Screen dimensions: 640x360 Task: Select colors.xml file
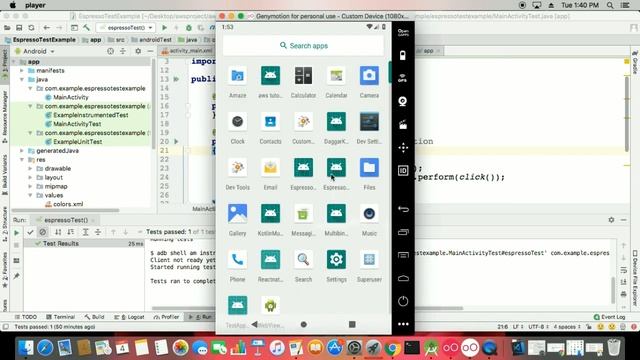(68, 204)
